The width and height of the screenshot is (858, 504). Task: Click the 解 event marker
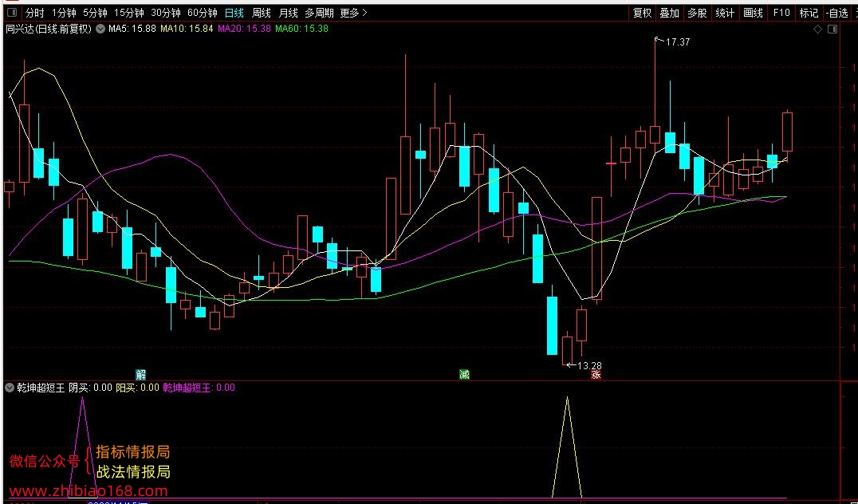pos(141,375)
